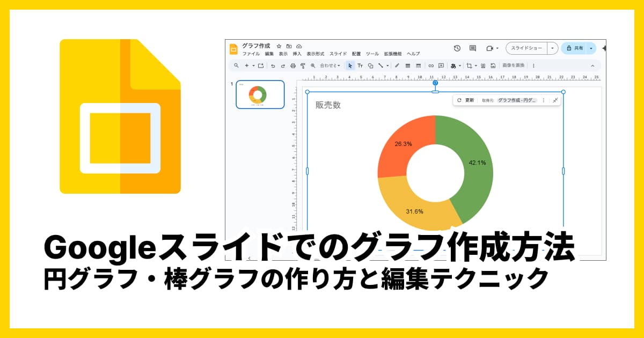The width and height of the screenshot is (644, 338).
Task: Open the version history icon
Action: [456, 48]
